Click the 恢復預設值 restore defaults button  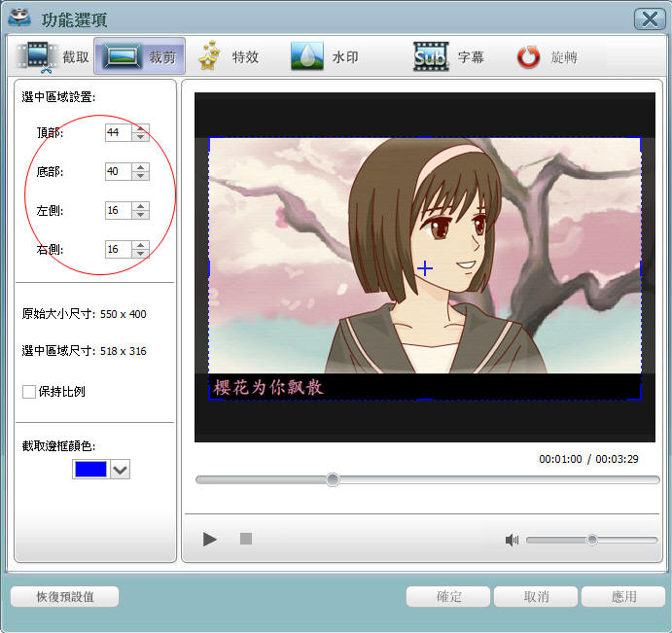tap(65, 596)
